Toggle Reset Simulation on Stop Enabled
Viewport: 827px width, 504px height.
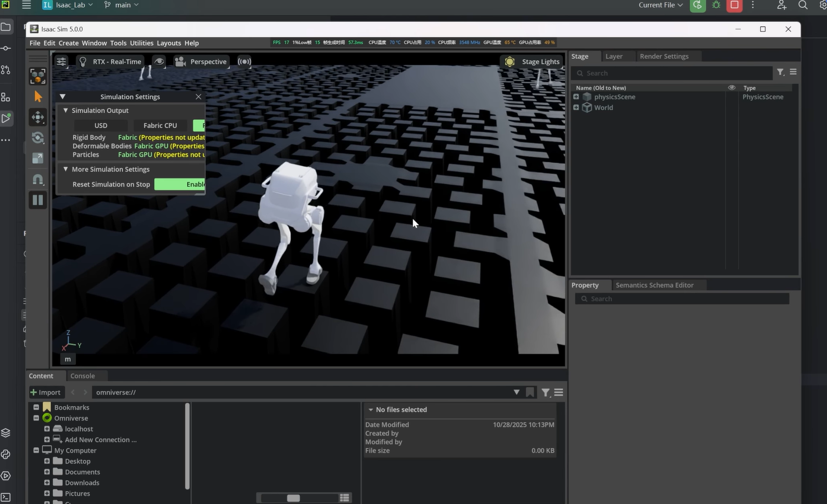click(179, 184)
